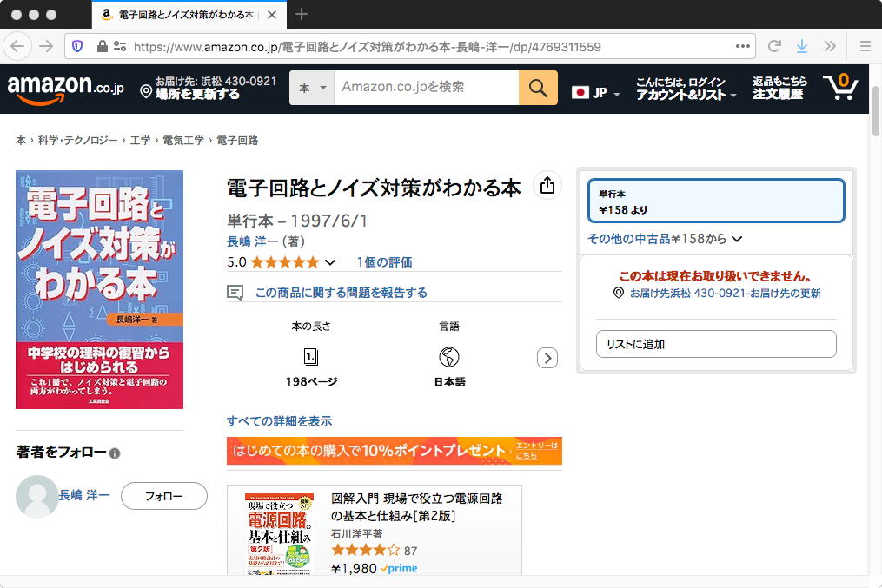Viewport: 882px width, 588px height.
Task: Open 図解入門 現場で役立つ電源回路 title
Action: pyautogui.click(x=416, y=507)
